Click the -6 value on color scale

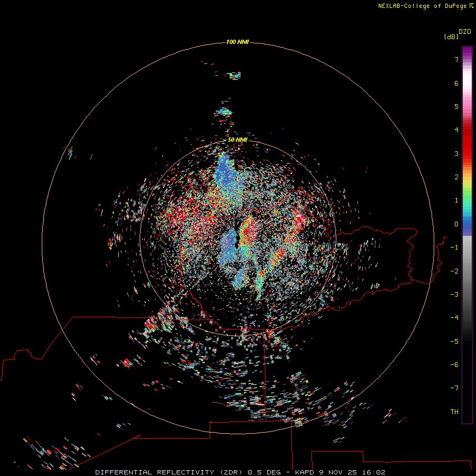454,365
